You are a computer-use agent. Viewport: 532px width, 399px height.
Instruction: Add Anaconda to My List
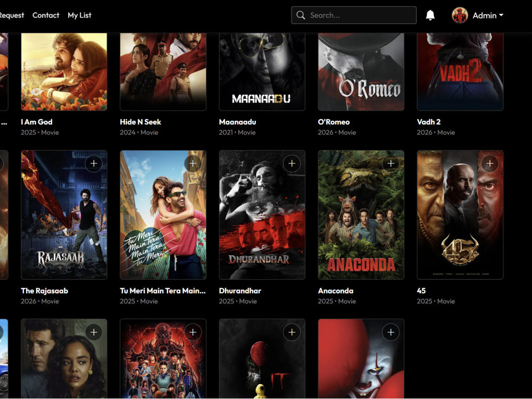click(391, 163)
